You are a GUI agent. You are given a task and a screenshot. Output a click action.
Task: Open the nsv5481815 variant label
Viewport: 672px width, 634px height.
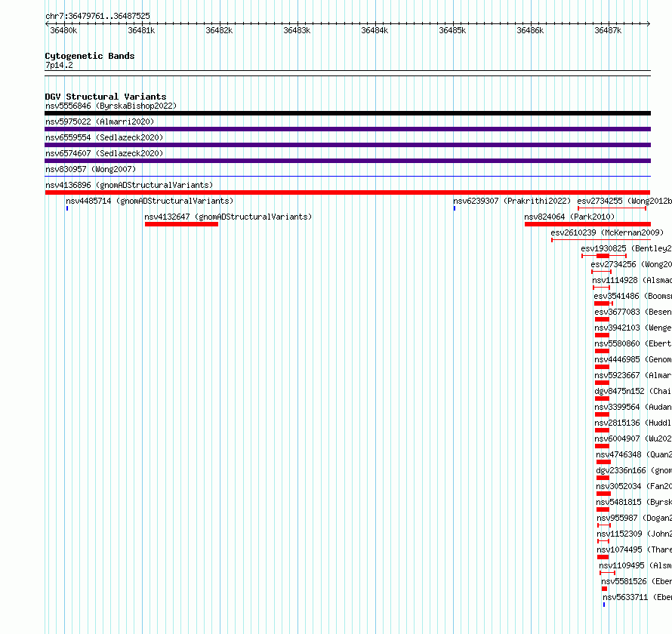pos(633,502)
